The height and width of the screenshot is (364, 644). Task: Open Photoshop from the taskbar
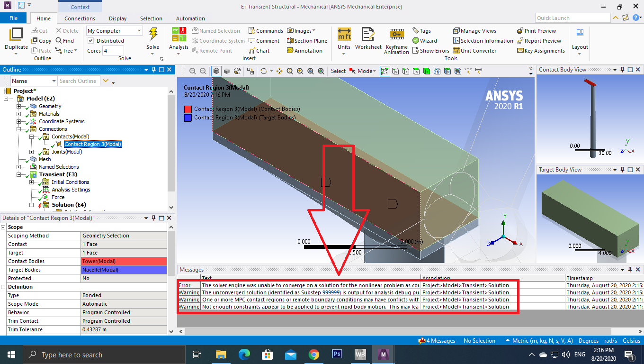pyautogui.click(x=337, y=354)
